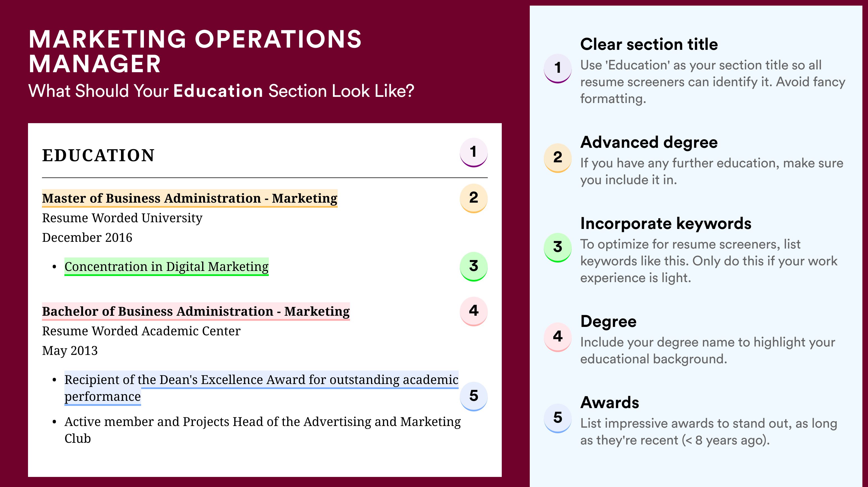This screenshot has width=868, height=487.
Task: Select the highlighted Master of Business Administration line
Action: tap(190, 198)
